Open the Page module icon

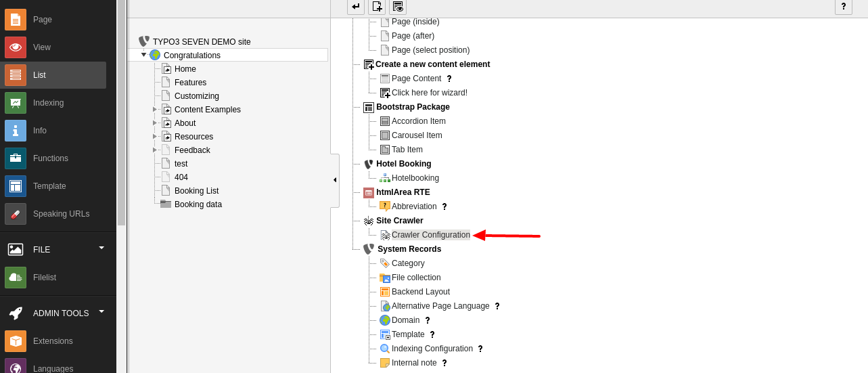click(16, 20)
